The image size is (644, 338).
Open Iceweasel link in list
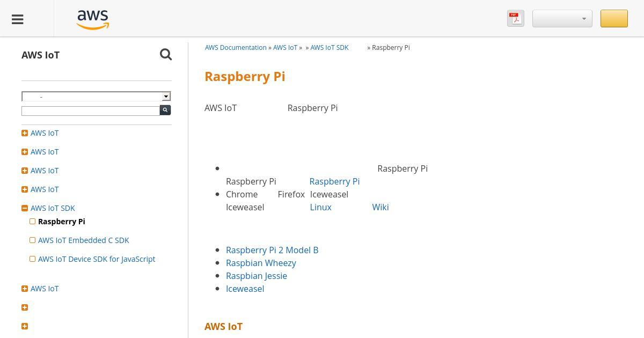coord(245,289)
